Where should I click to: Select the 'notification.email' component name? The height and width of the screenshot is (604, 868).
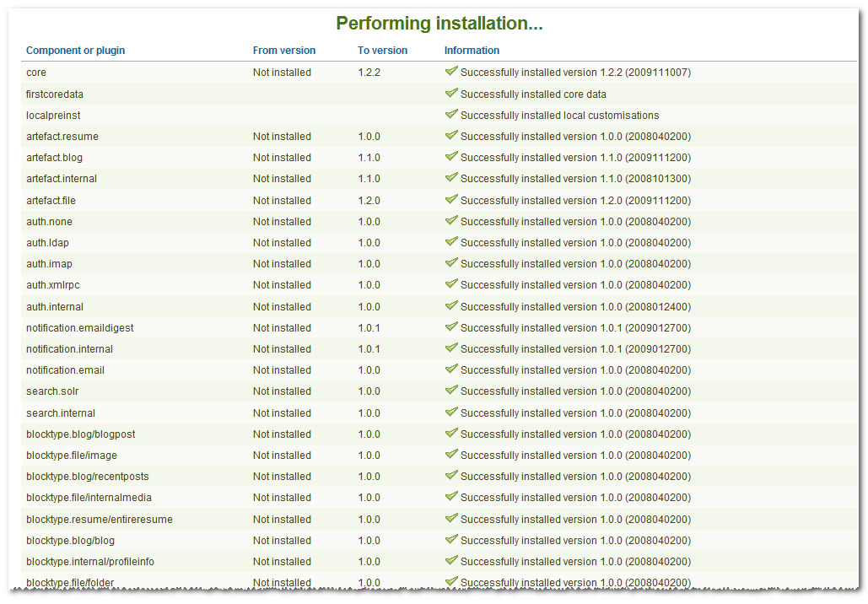65,369
